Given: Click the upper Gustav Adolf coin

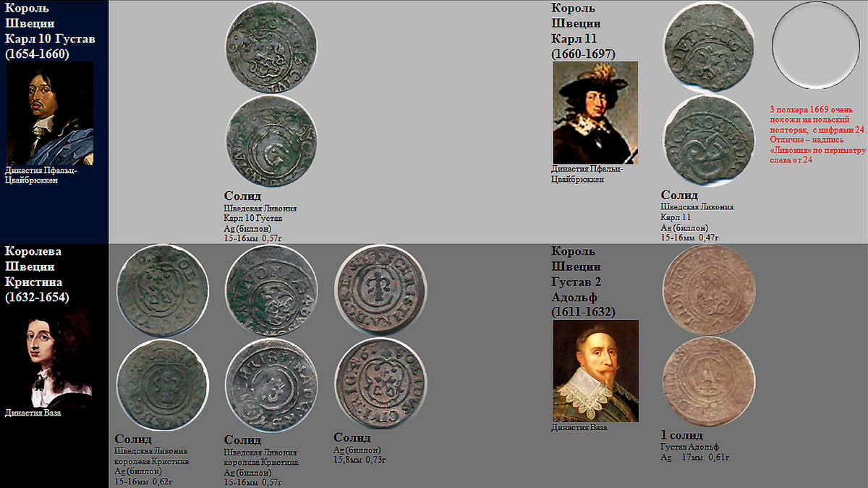Looking at the screenshot, I should click(709, 290).
